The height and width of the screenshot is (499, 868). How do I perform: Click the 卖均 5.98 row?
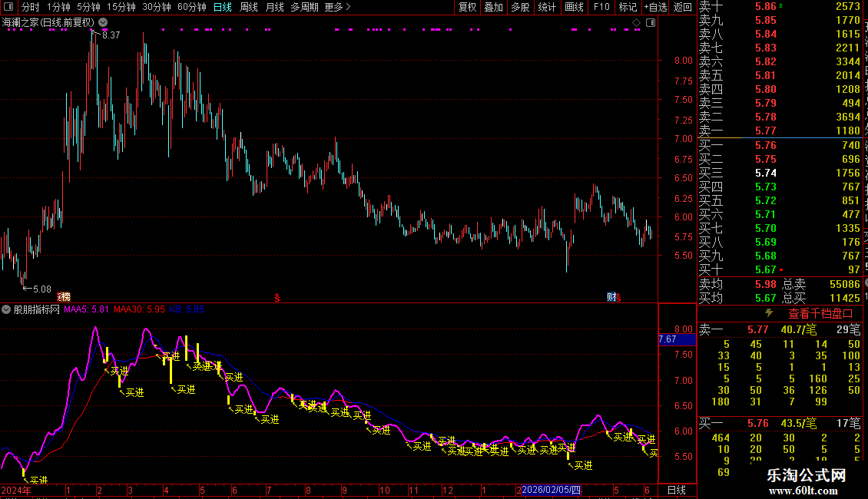tap(738, 284)
